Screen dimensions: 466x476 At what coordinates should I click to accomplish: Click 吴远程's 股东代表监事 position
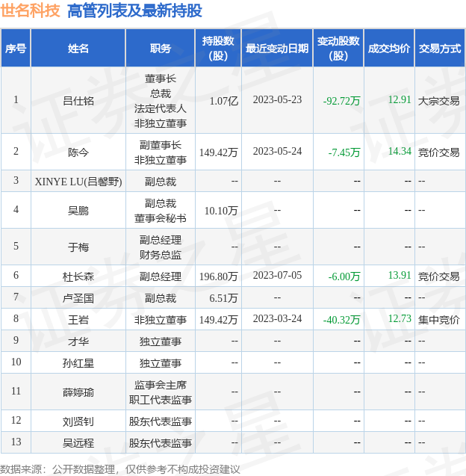coord(160,443)
